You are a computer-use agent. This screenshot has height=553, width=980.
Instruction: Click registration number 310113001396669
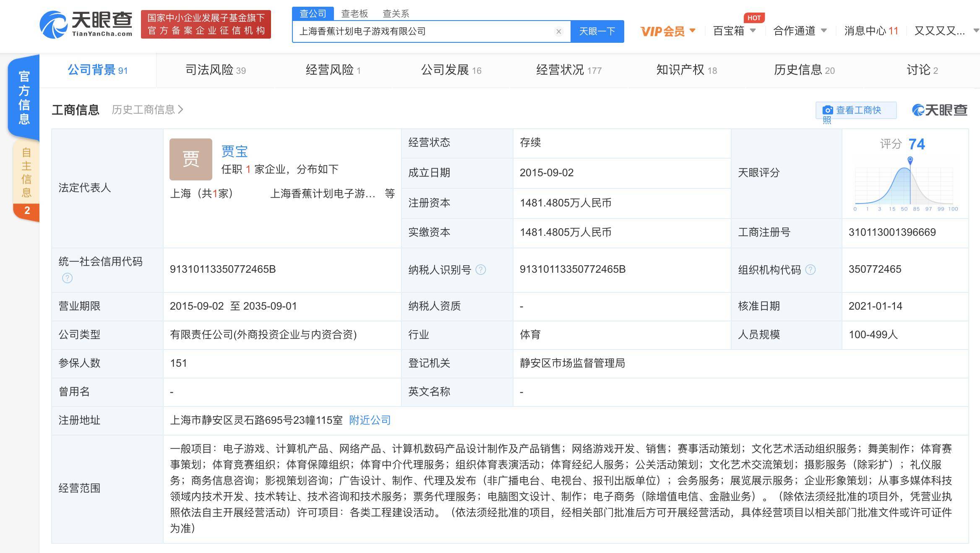click(892, 232)
